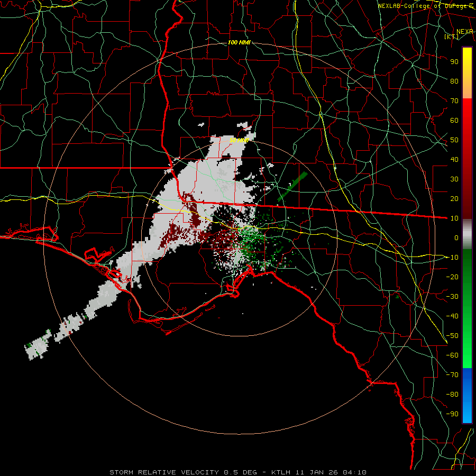Click the [KT] units label

click(x=452, y=36)
